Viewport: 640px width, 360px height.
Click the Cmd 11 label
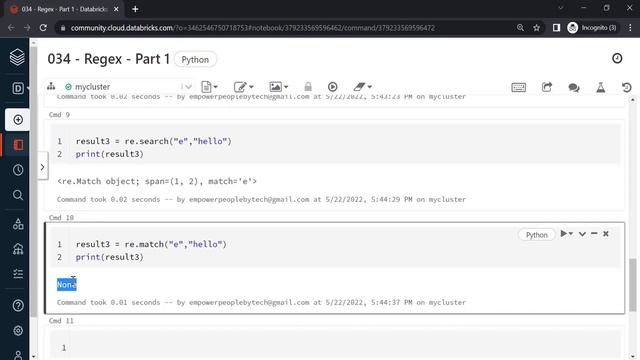point(61,321)
